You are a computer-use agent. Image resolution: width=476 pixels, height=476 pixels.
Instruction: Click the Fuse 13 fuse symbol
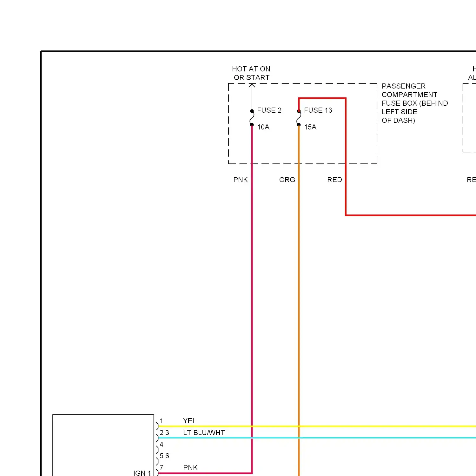299,118
